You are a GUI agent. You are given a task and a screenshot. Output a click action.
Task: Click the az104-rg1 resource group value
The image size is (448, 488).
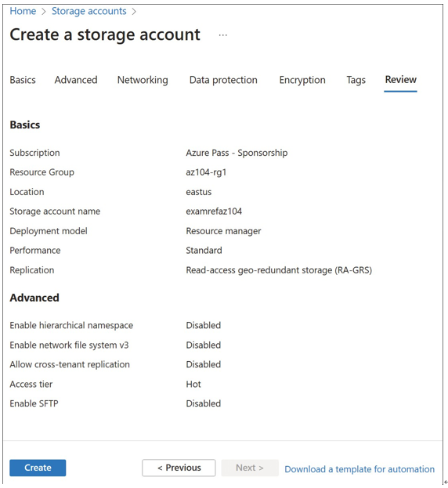click(x=206, y=172)
